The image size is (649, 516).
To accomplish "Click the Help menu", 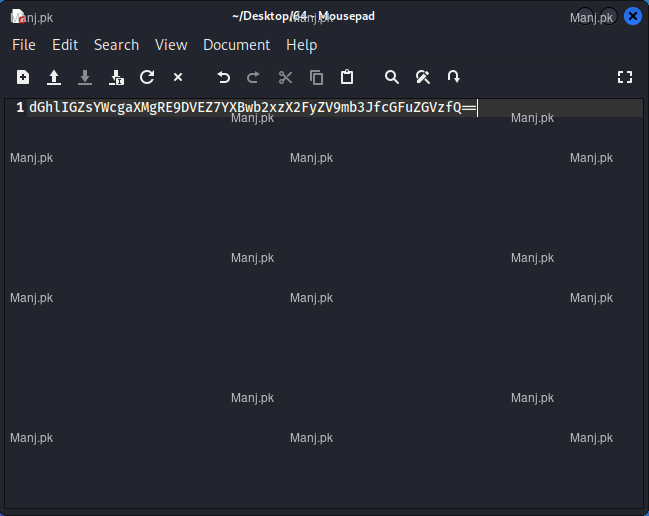I will point(301,45).
